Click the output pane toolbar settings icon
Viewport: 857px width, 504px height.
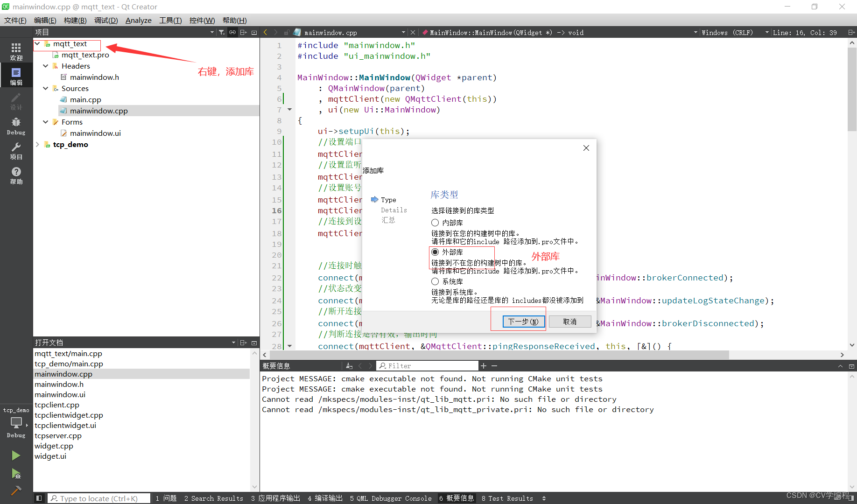tap(349, 366)
